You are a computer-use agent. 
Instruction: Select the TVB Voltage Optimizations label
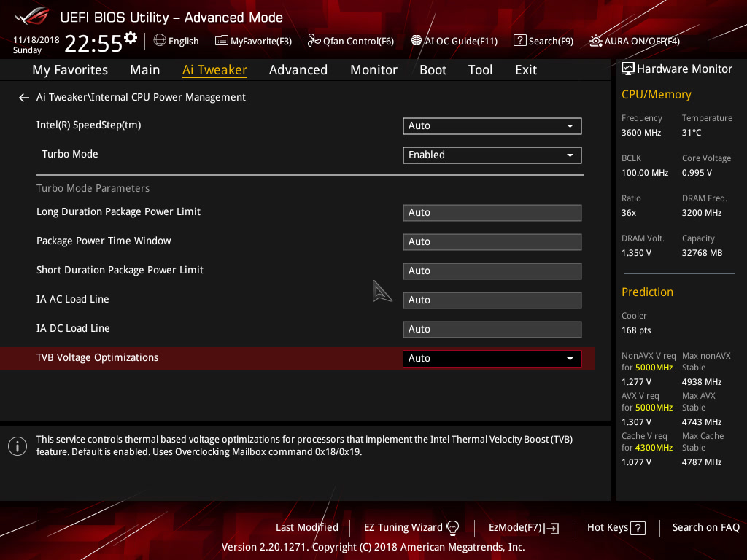[97, 357]
